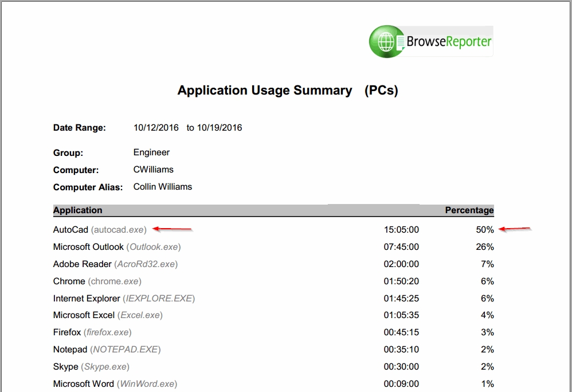This screenshot has width=572, height=392.
Task: Click the Computer Alias label
Action: [x=88, y=187]
